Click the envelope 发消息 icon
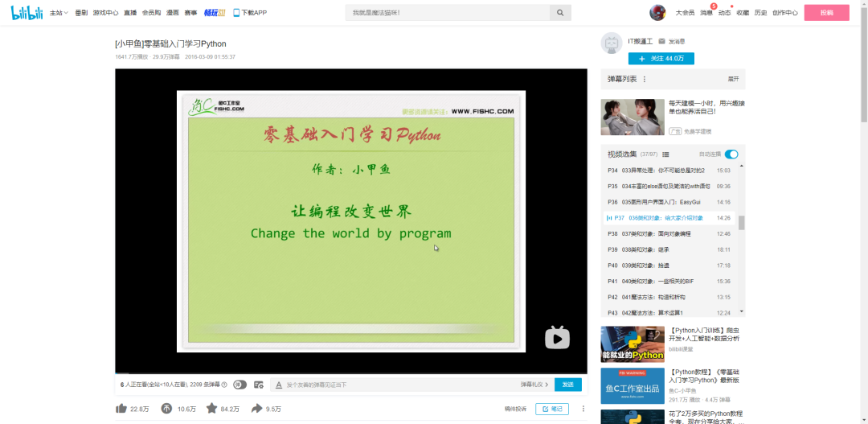 (x=661, y=41)
